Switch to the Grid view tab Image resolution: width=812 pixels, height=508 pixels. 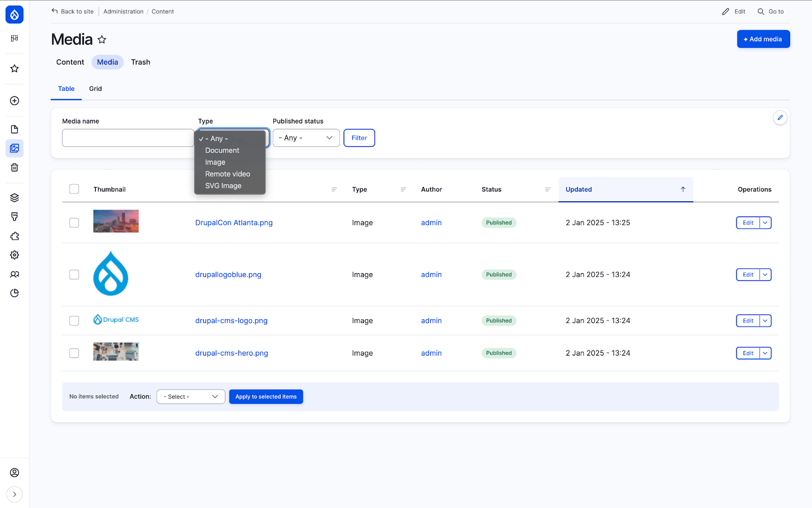(x=95, y=88)
